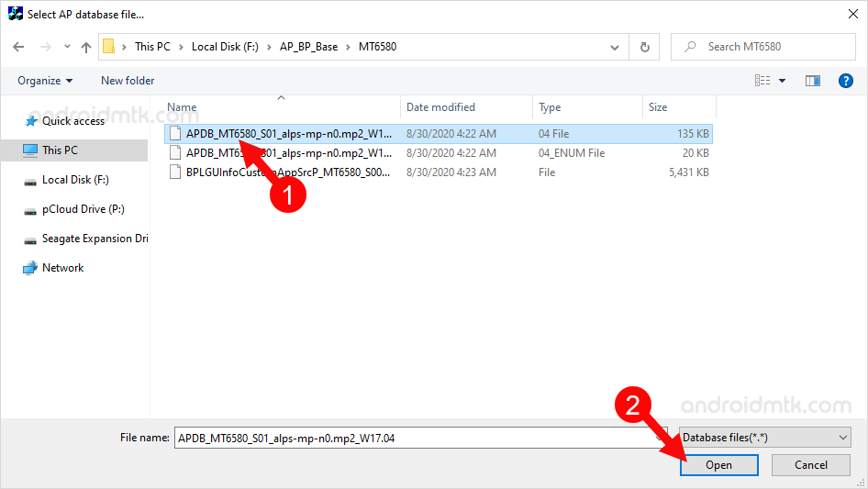The height and width of the screenshot is (489, 868).
Task: Click the 8/30/2020 4:23 AM date cell
Action: coord(451,172)
